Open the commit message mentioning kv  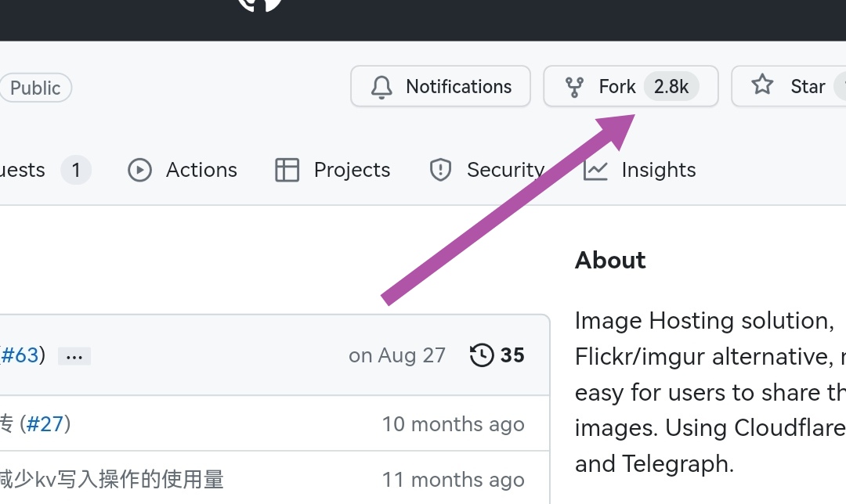(x=112, y=479)
